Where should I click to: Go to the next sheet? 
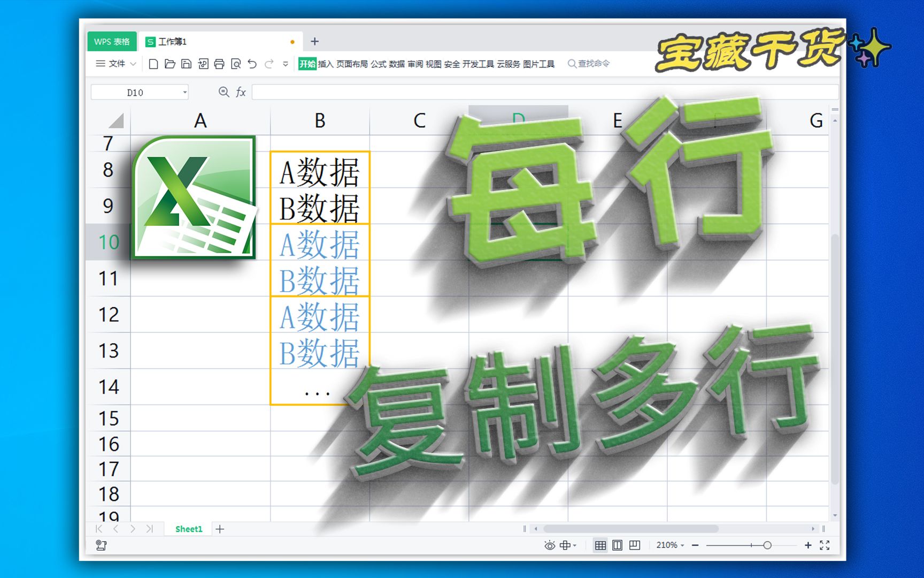pos(133,529)
